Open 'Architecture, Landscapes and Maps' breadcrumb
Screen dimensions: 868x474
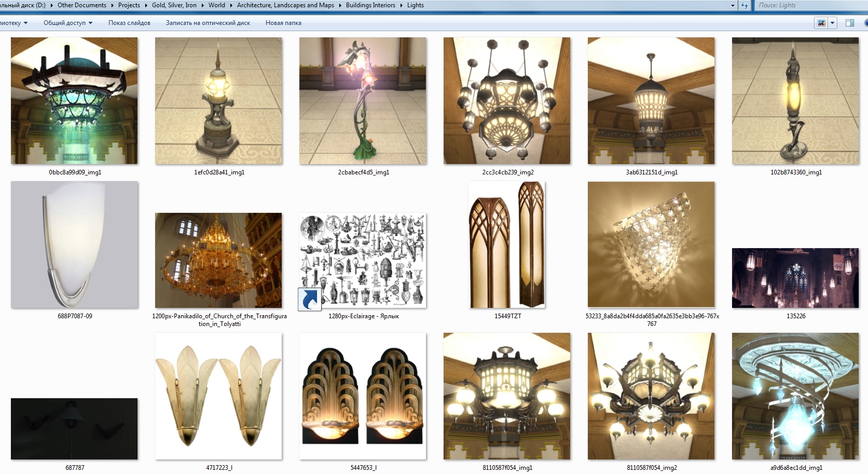(x=285, y=5)
